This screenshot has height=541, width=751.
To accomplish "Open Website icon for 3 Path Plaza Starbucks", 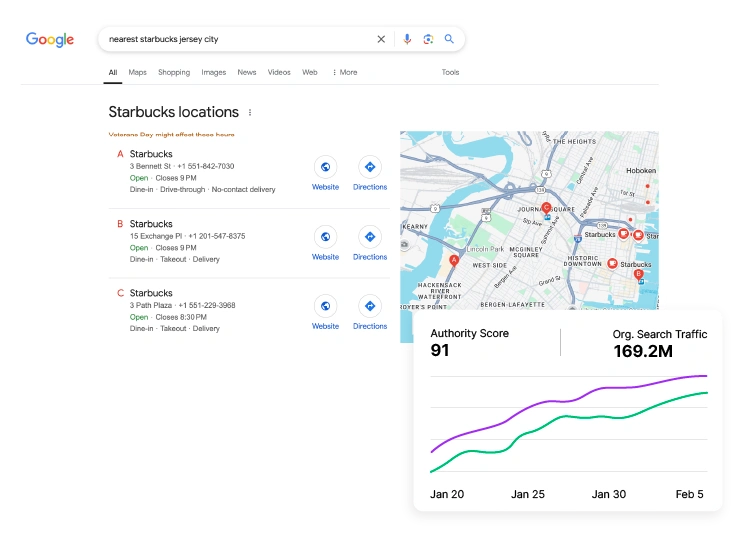I will pos(325,306).
